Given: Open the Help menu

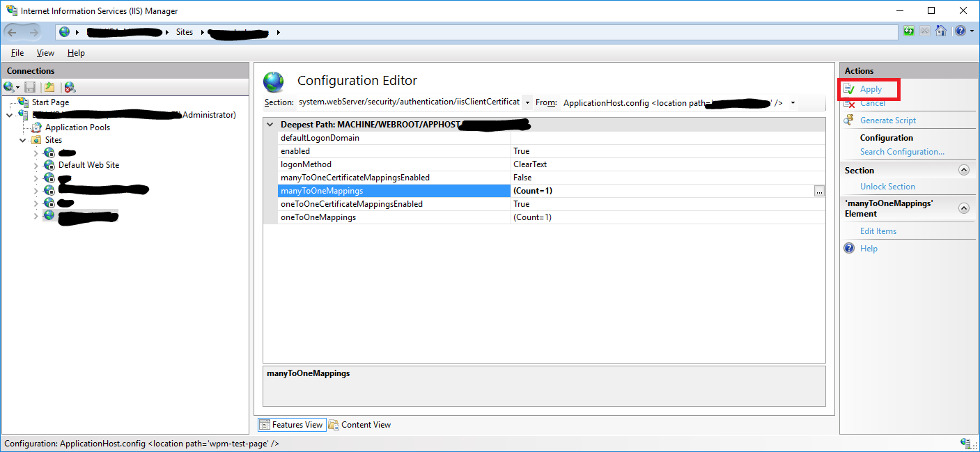Looking at the screenshot, I should click(x=76, y=53).
